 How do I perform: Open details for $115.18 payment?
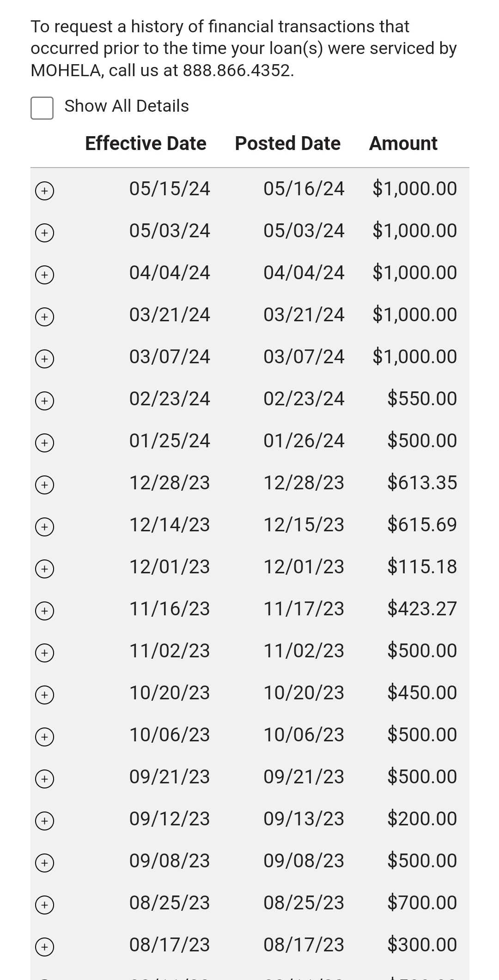[x=44, y=569]
